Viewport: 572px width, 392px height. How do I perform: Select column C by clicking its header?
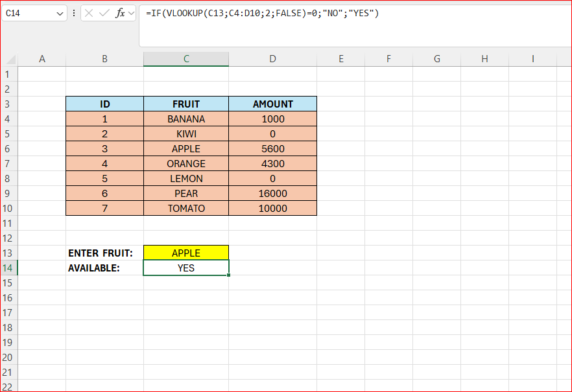[185, 58]
